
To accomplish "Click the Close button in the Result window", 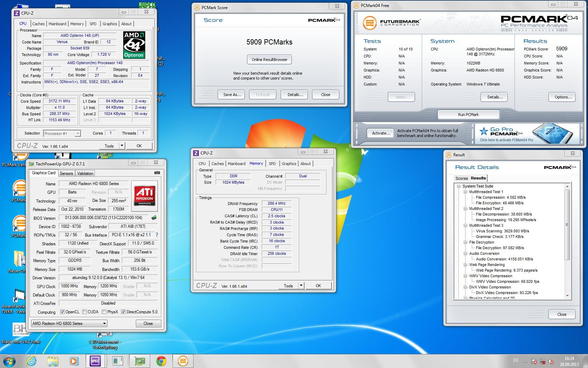I will pos(562,314).
